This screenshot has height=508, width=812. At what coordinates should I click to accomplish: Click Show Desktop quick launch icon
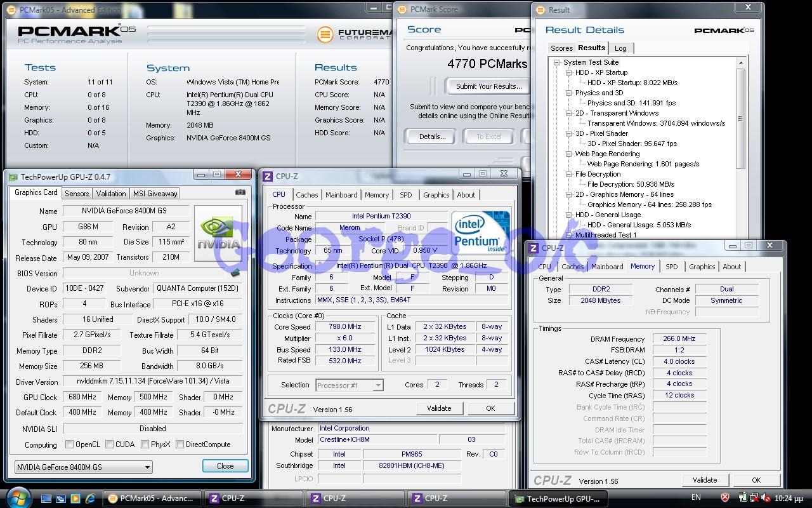46,498
